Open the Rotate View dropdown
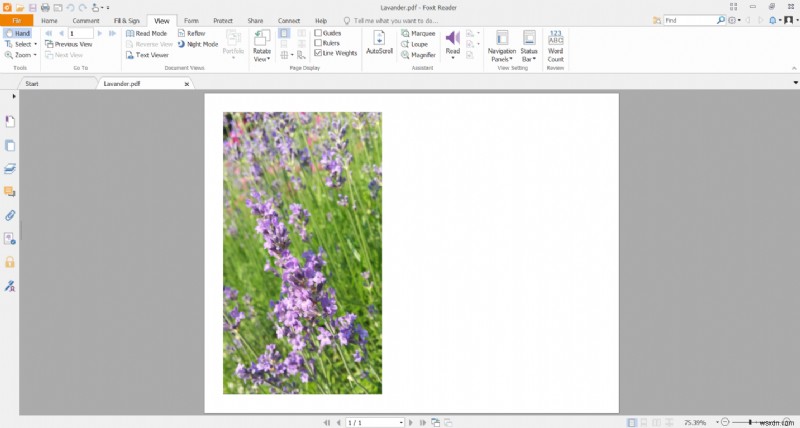Screen dimensions: 800x428 coord(262,45)
